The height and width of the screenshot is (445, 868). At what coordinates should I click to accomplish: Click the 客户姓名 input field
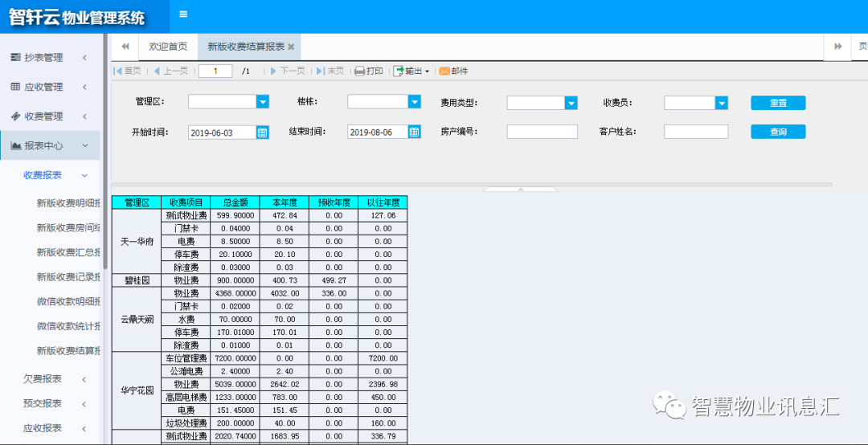point(696,132)
